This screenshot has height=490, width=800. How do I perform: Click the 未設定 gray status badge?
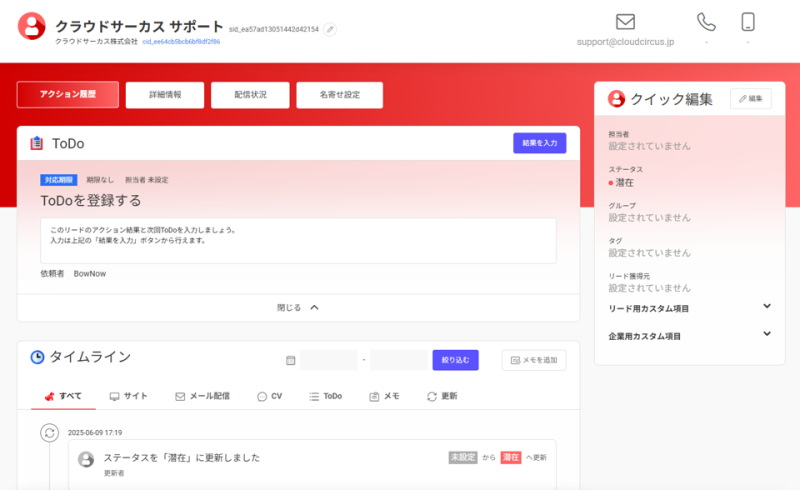click(x=463, y=457)
